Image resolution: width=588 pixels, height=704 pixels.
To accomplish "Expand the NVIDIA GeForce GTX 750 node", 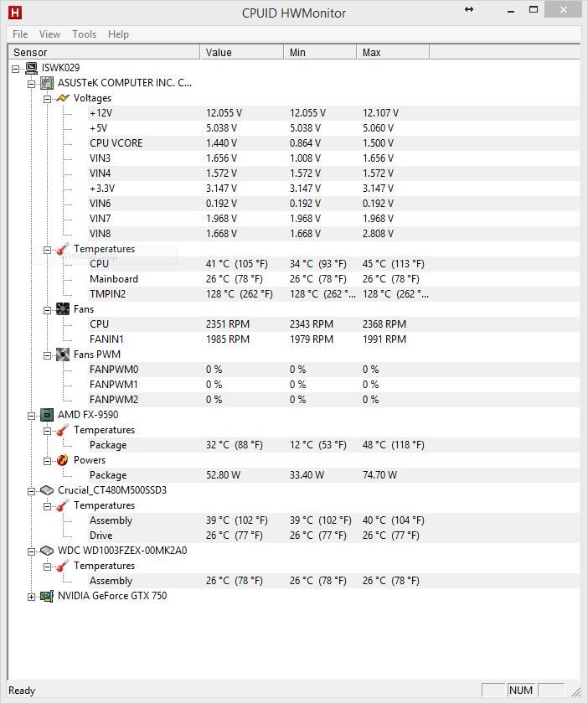I will (32, 597).
